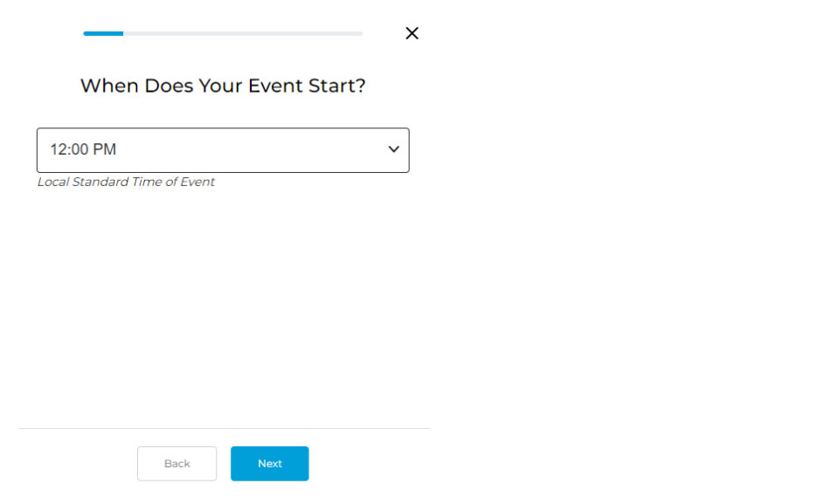817x504 pixels.
Task: Click the 'When Does Your Event Start?' heading
Action: (223, 86)
